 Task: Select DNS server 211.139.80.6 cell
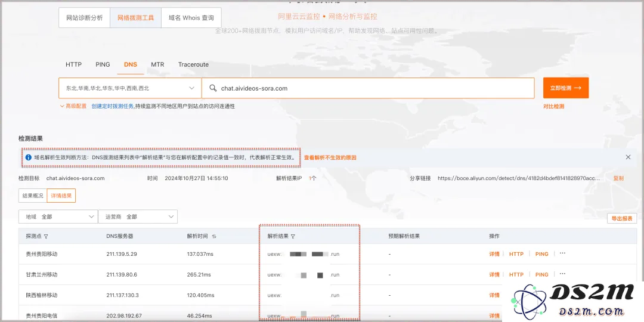coord(122,274)
